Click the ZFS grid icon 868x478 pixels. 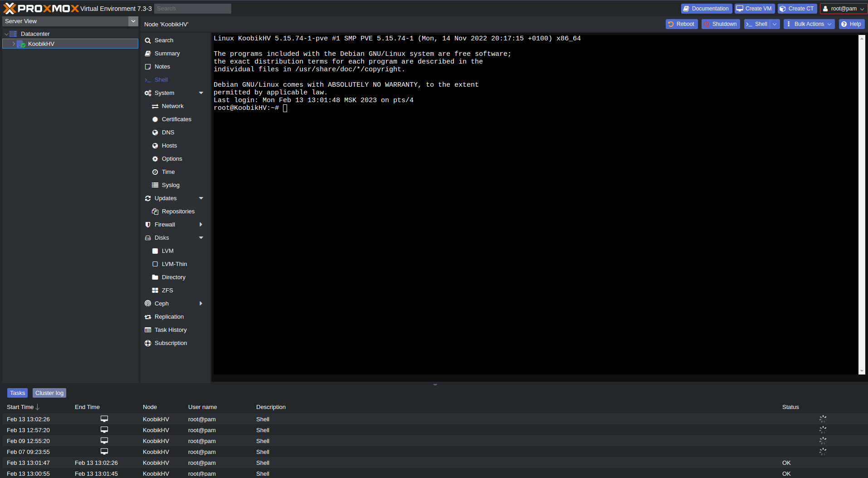155,291
